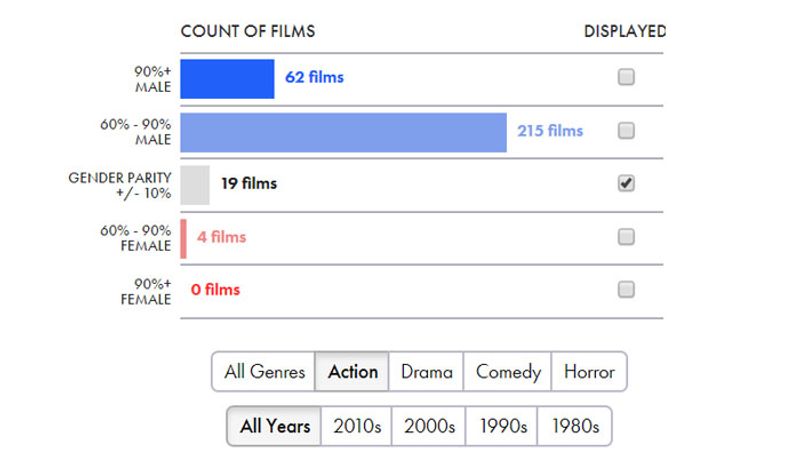
Task: Tick the 60% - 90% Female checkbox
Action: [x=626, y=237]
